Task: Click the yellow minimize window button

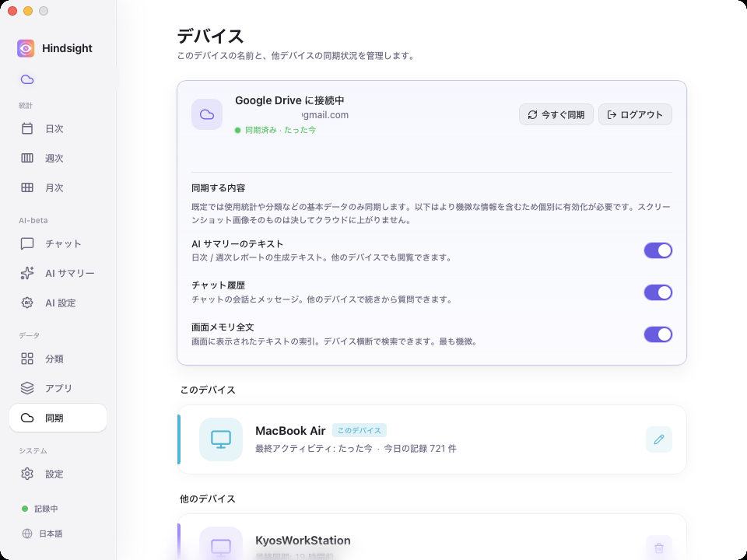Action: 28,11
